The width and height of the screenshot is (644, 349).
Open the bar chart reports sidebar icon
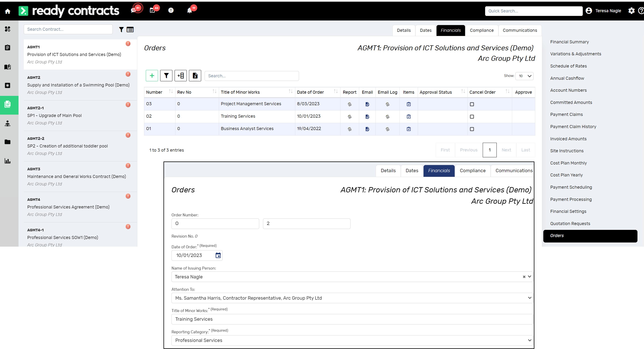click(x=8, y=161)
